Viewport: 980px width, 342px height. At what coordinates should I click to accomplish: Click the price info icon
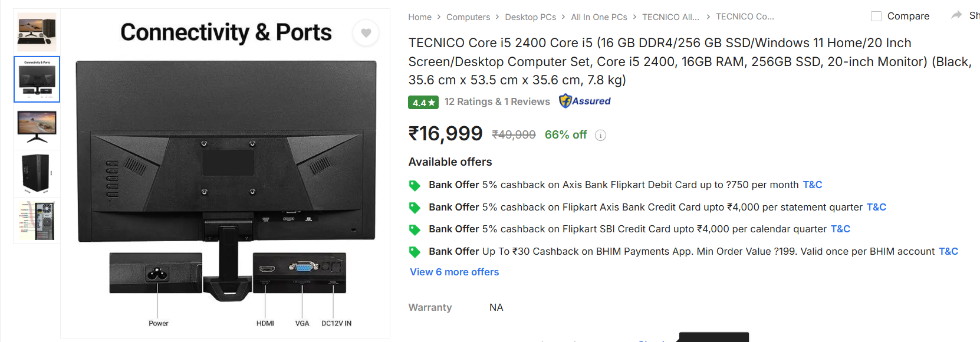point(600,136)
